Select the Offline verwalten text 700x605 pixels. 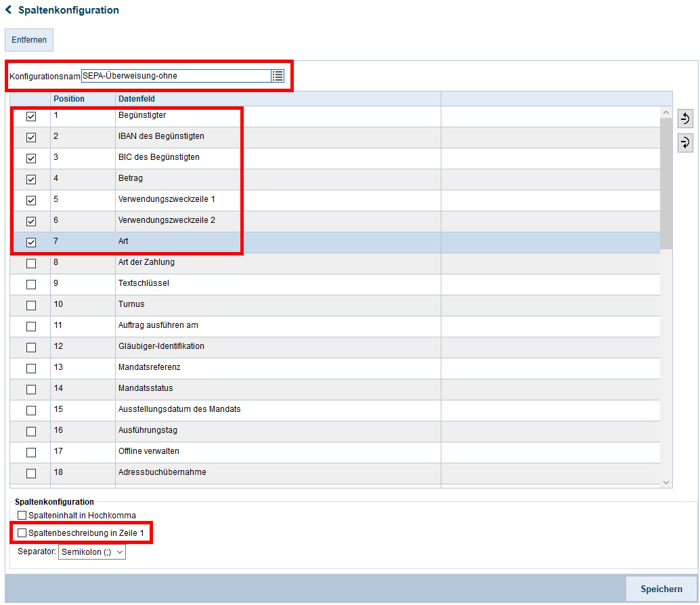(x=149, y=451)
